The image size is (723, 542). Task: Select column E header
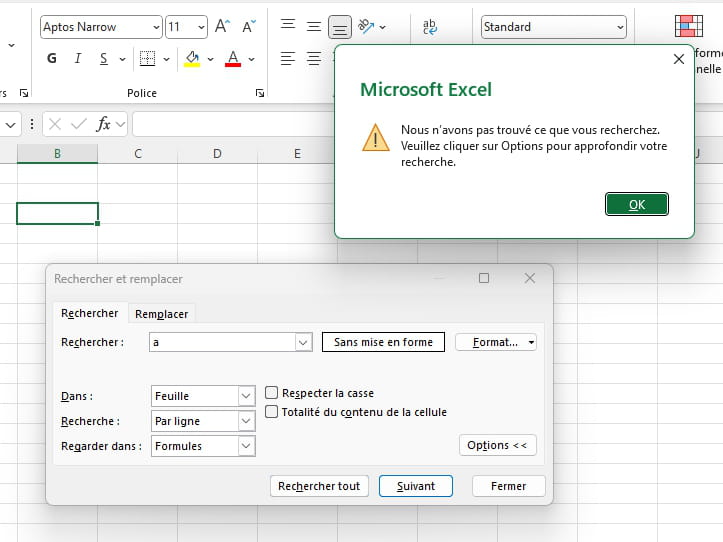click(x=297, y=154)
